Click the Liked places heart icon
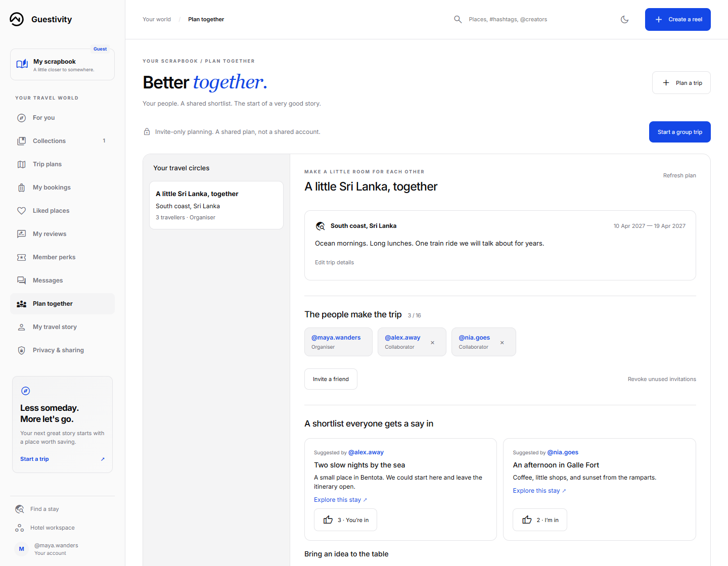The height and width of the screenshot is (566, 728). 21,211
